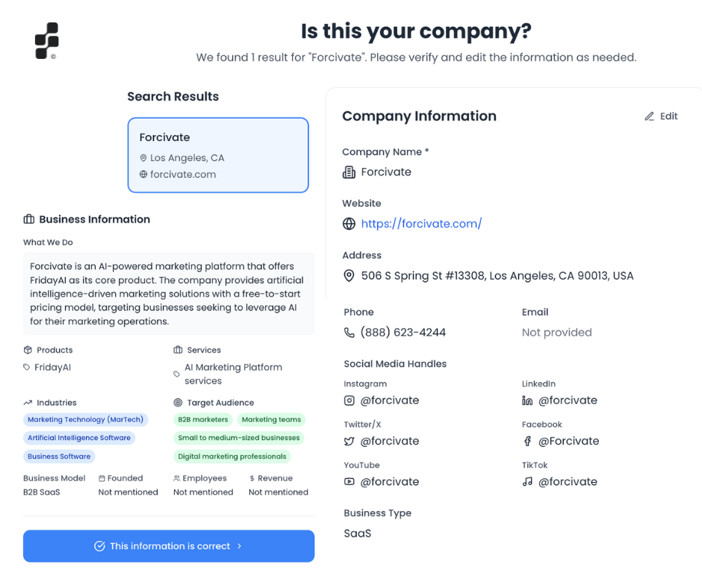
Task: Click the building icon next to Forcivate name
Action: 349,172
